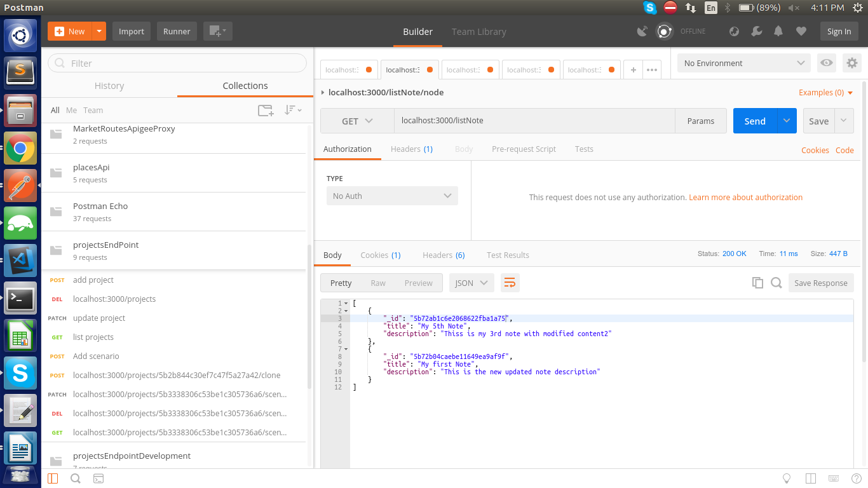Switch to response Cookies (1) tab
The width and height of the screenshot is (868, 488).
pos(381,255)
